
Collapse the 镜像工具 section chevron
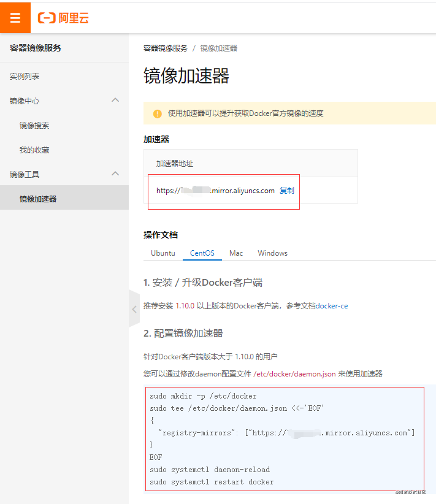(115, 174)
